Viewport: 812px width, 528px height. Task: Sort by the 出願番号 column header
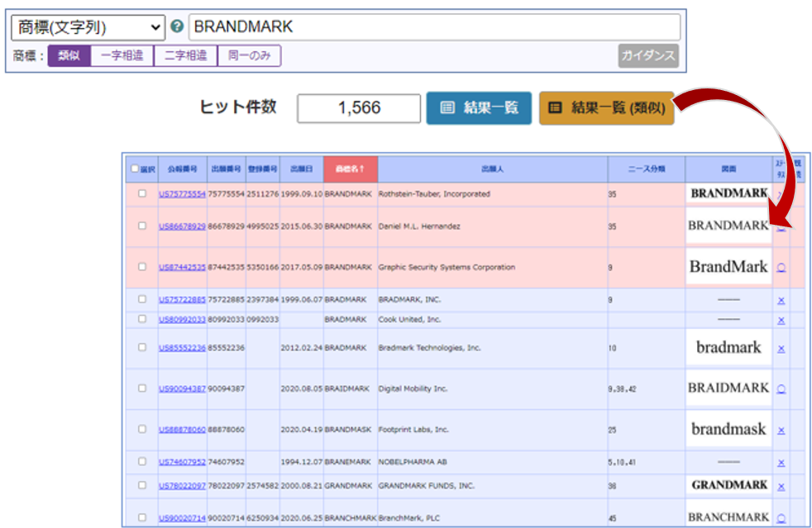pos(227,169)
